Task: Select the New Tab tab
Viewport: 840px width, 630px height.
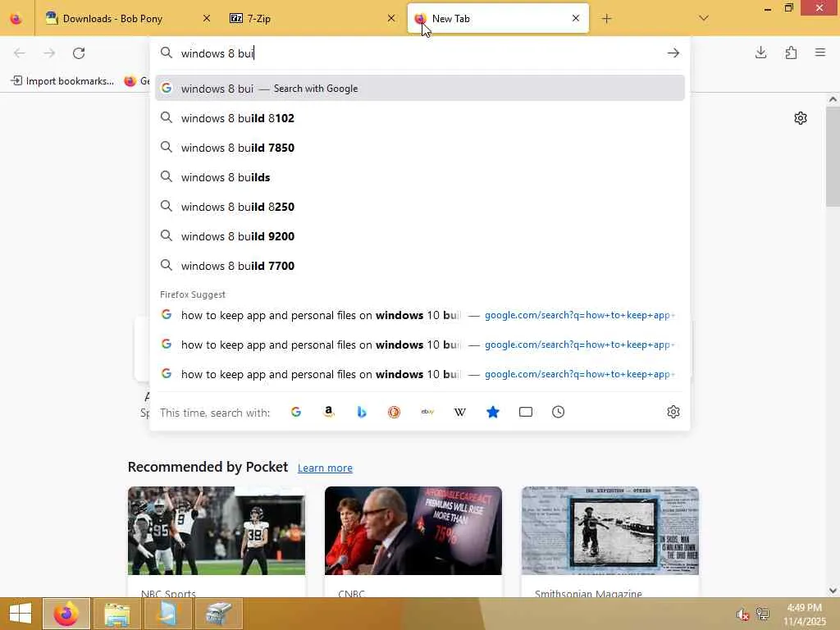Action: pyautogui.click(x=498, y=19)
